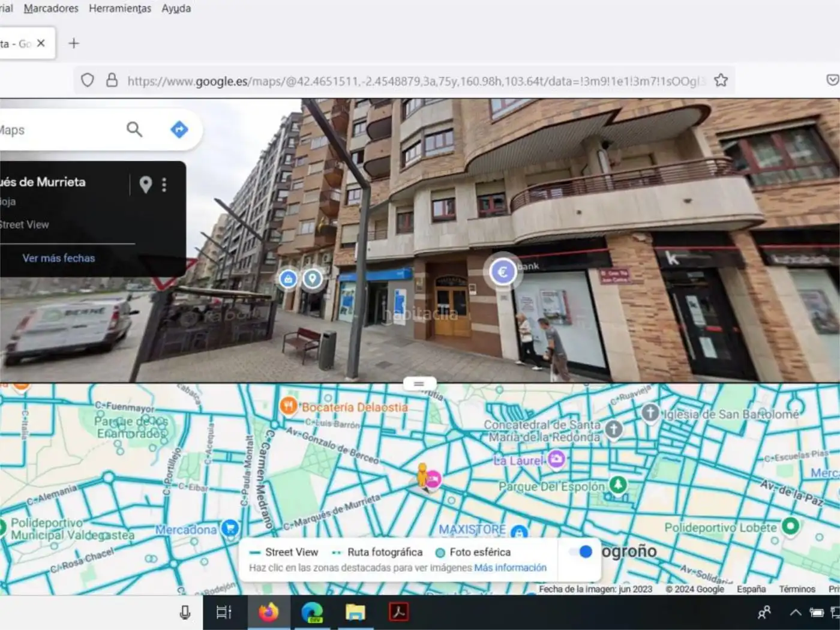840x630 pixels.
Task: Open directions with the blue arrow icon
Action: [x=179, y=129]
